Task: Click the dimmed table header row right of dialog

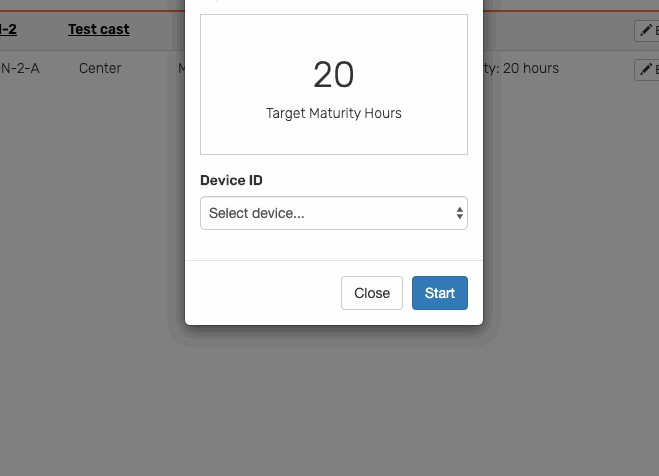Action: (555, 31)
